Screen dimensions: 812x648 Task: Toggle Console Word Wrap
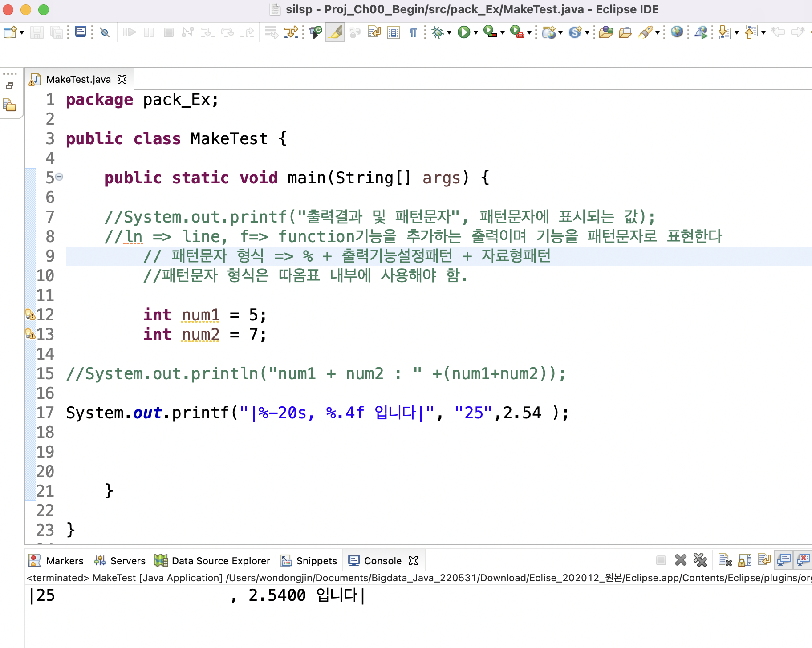[764, 560]
